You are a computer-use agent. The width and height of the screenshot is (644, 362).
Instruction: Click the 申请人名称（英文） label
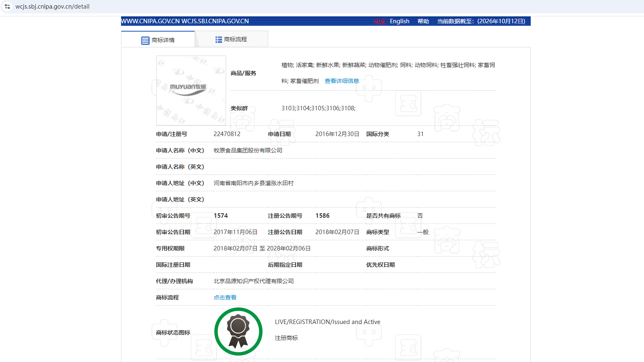pyautogui.click(x=180, y=167)
